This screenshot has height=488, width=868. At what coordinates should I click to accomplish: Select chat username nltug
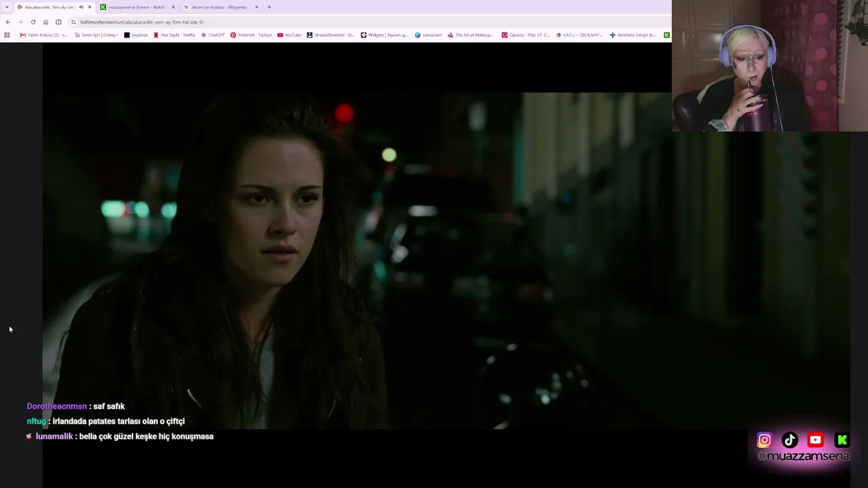tap(37, 422)
